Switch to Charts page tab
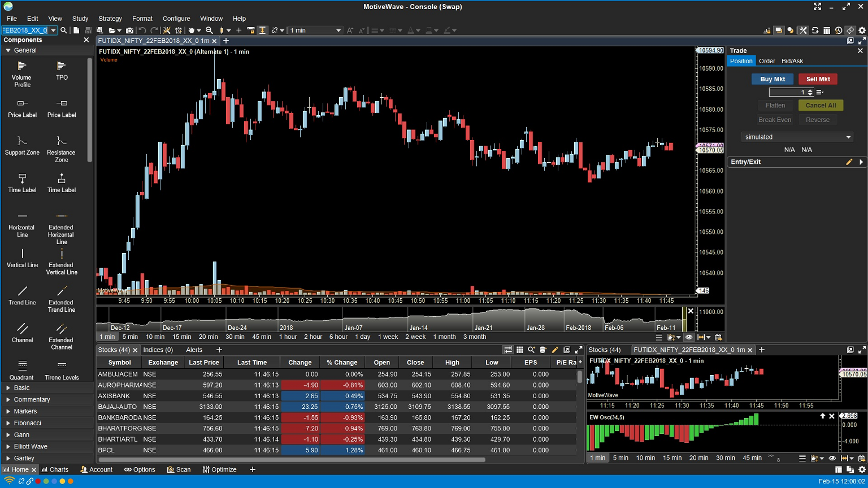The width and height of the screenshot is (868, 488). coord(54,470)
